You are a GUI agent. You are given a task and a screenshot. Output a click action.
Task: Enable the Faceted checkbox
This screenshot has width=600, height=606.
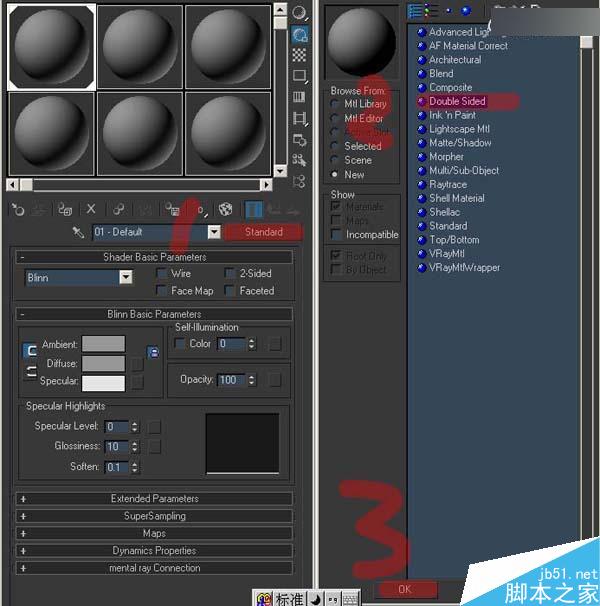[230, 291]
